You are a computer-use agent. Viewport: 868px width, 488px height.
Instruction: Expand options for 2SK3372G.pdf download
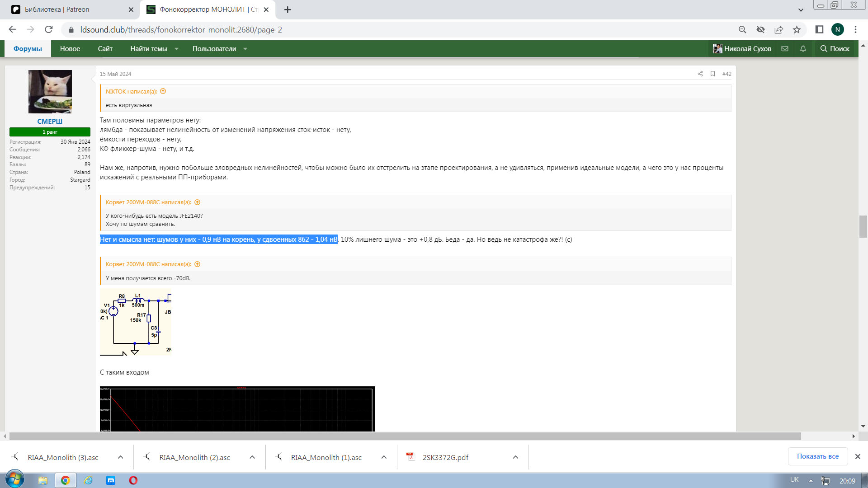[515, 457]
